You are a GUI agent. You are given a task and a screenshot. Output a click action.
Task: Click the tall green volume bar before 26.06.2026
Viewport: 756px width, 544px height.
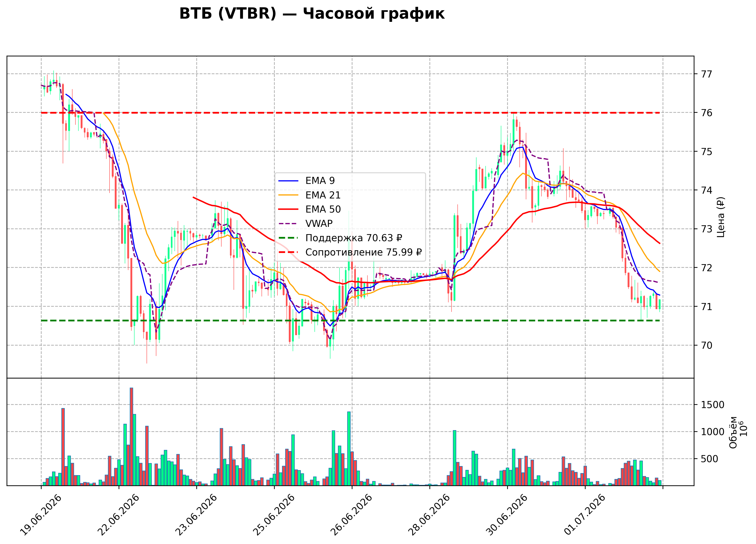[349, 449]
